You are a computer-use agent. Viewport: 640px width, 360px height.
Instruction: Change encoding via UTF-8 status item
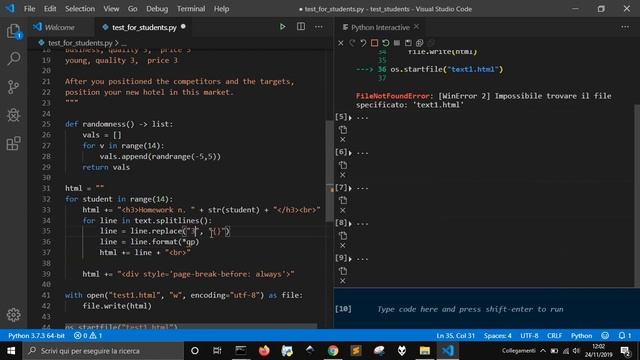[x=529, y=336]
